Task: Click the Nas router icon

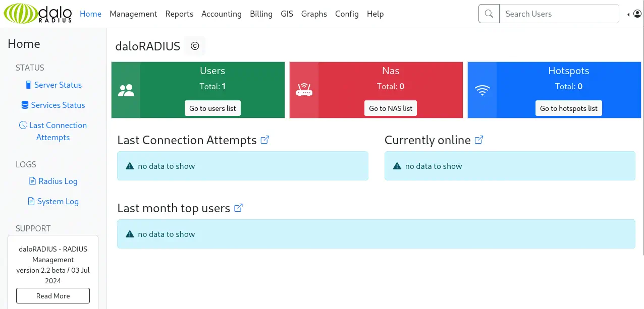Action: 304,90
